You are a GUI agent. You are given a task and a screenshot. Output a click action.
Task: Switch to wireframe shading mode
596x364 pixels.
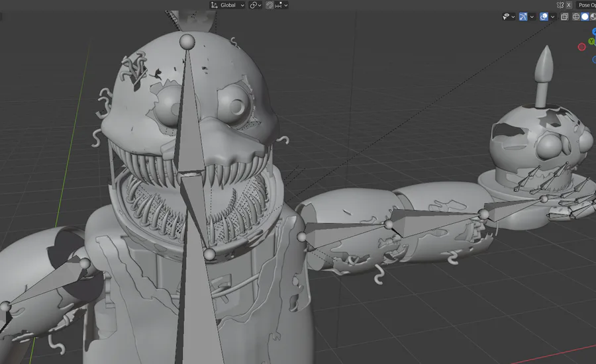576,17
